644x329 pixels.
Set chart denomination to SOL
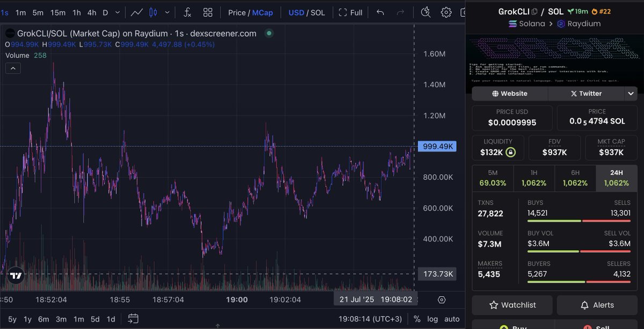coord(317,13)
